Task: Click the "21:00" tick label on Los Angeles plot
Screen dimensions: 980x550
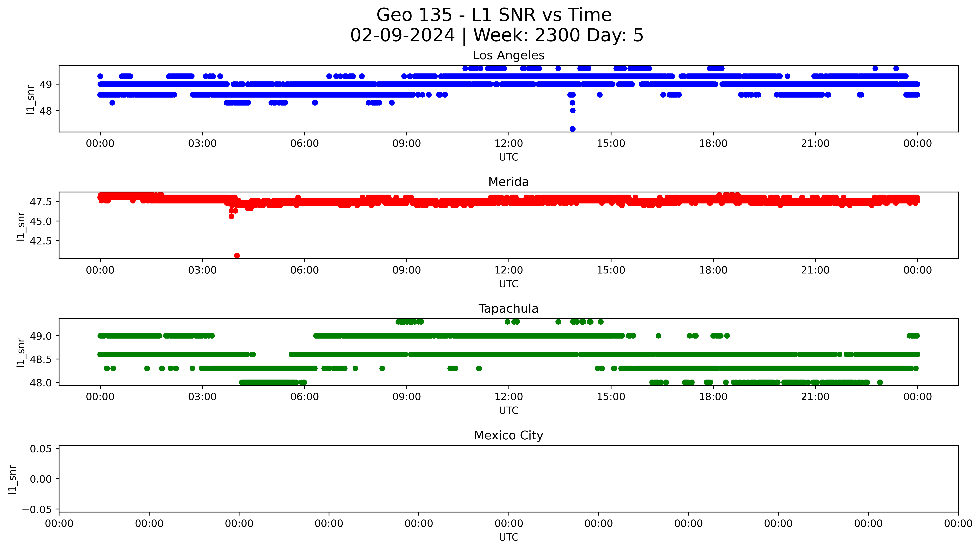Action: click(815, 143)
